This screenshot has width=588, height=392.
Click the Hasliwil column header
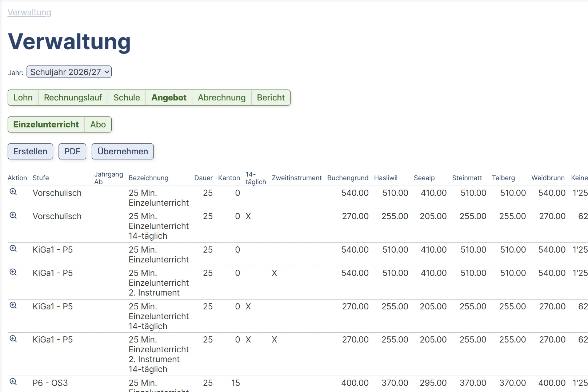click(386, 178)
